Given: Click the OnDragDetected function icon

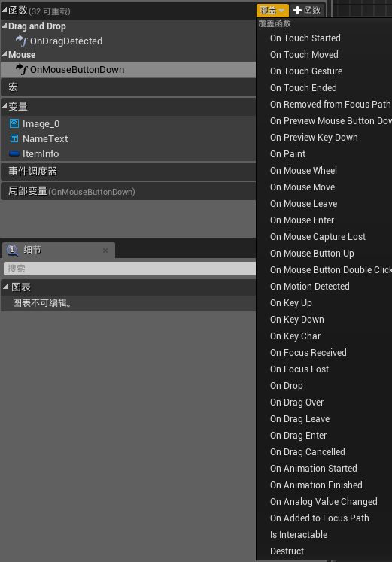Looking at the screenshot, I should [x=22, y=41].
